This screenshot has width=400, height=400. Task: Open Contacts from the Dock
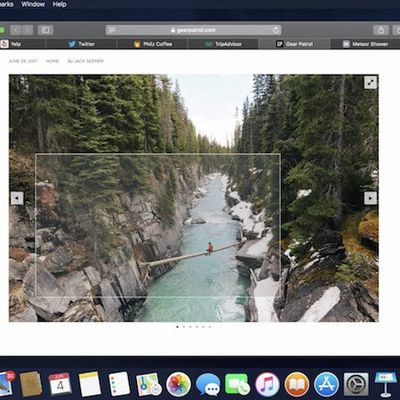[x=31, y=384]
